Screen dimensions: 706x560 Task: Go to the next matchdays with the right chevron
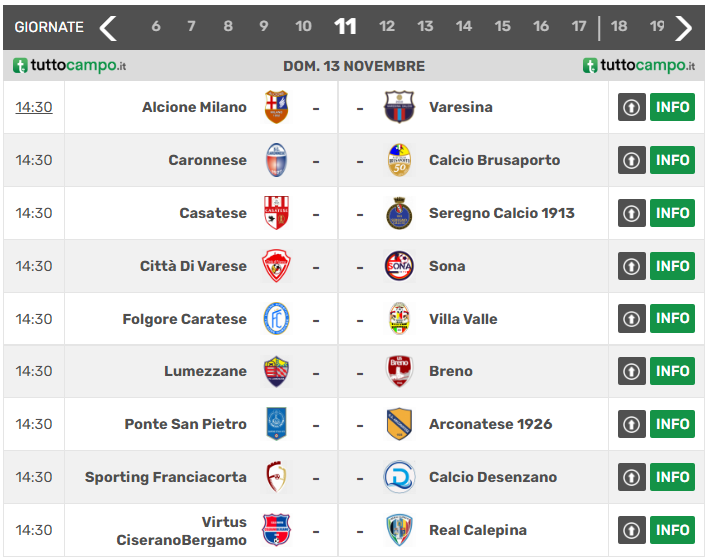click(x=684, y=27)
